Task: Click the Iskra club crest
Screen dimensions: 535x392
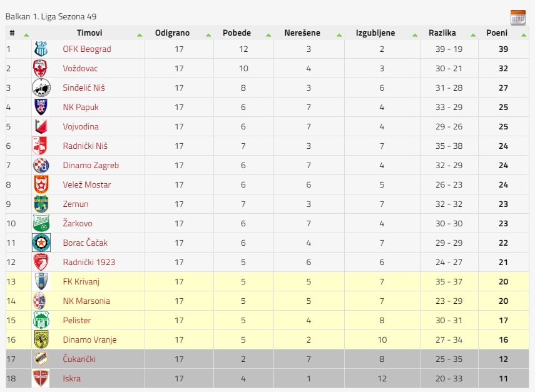Action: pyautogui.click(x=41, y=378)
